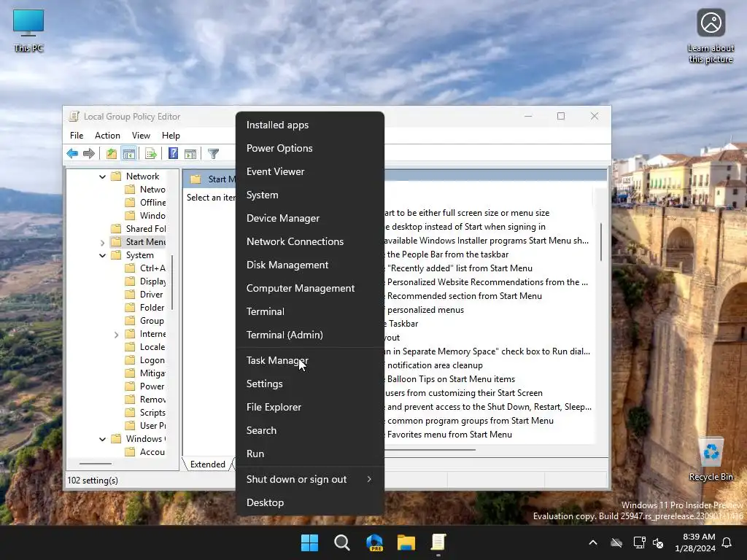Click the Up one level folder icon
The height and width of the screenshot is (560, 747).
(112, 153)
